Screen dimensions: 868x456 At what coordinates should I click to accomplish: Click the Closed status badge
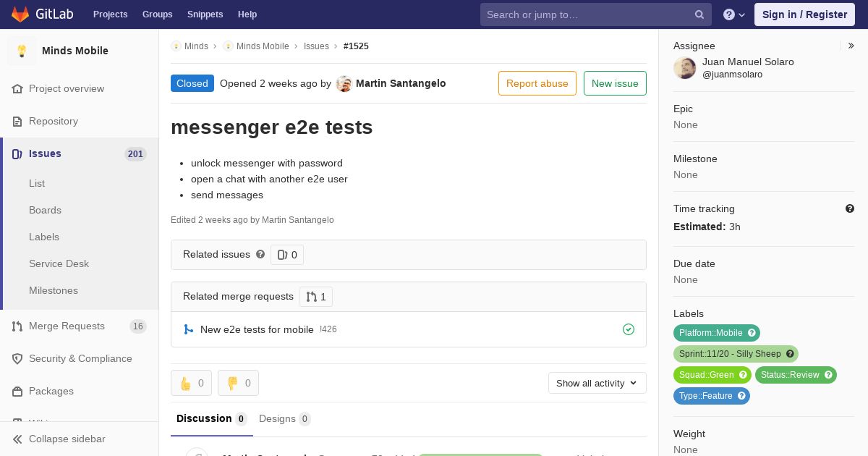coord(192,83)
